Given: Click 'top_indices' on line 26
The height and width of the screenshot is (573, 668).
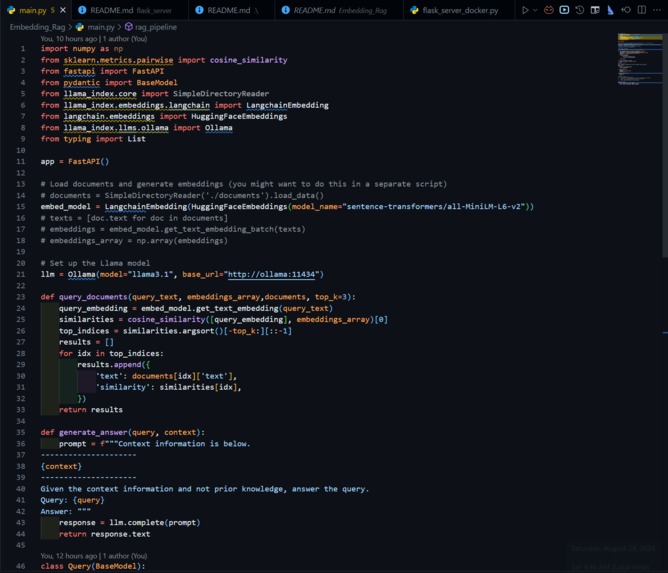Looking at the screenshot, I should click(84, 331).
